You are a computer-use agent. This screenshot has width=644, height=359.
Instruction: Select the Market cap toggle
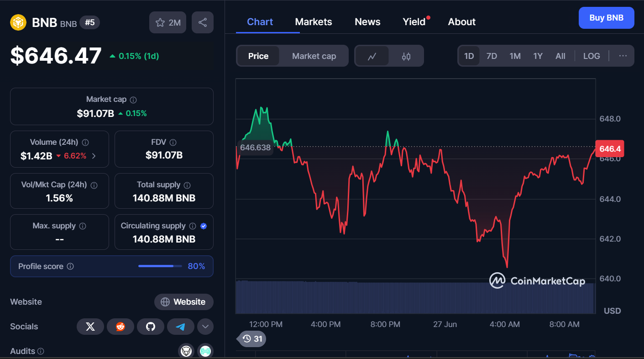click(x=314, y=56)
